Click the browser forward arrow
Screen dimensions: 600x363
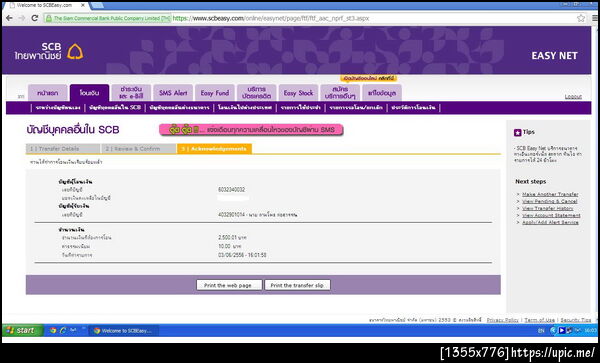tap(22, 18)
